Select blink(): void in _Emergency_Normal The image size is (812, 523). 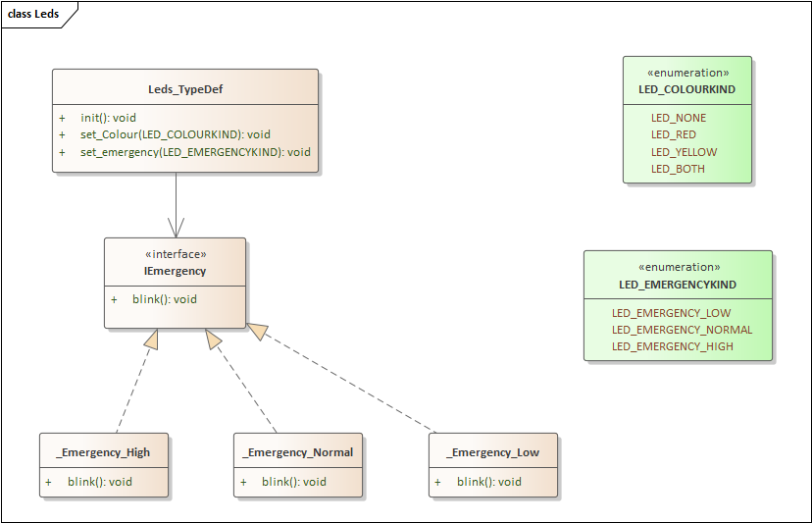tap(294, 482)
